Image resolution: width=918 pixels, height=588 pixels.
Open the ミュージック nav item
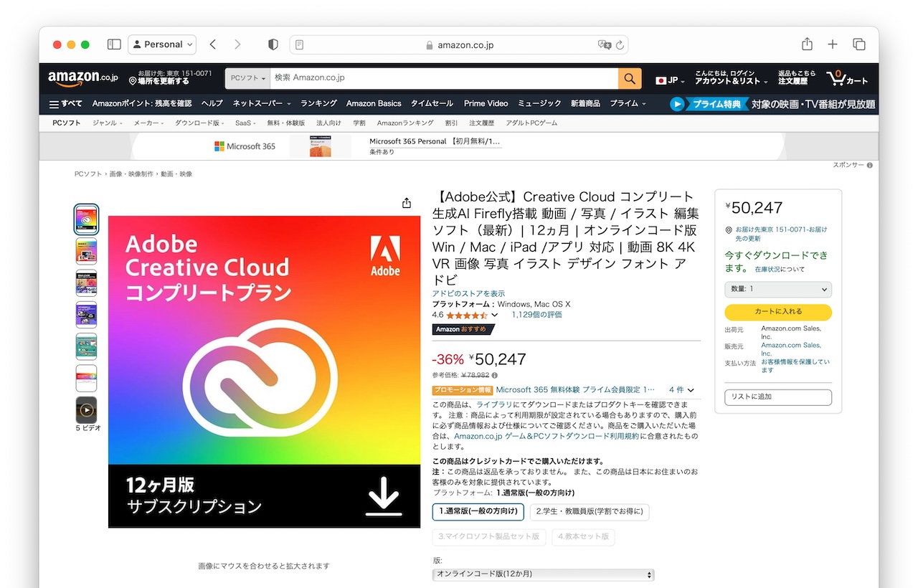tap(539, 104)
